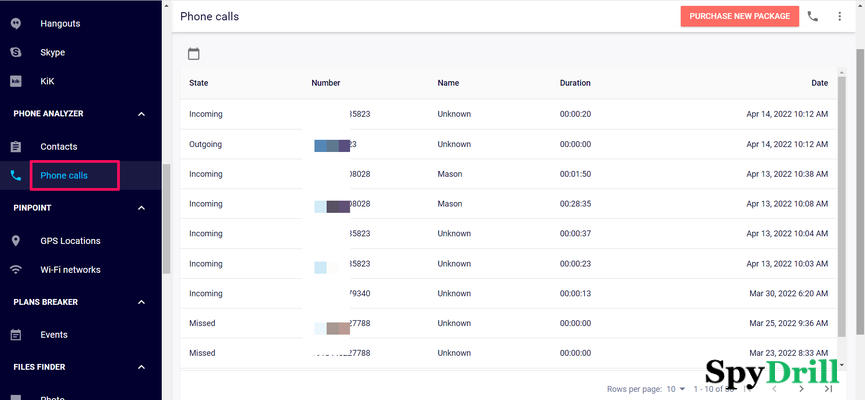Collapse the Files Finder section
865x400 pixels.
click(x=141, y=367)
